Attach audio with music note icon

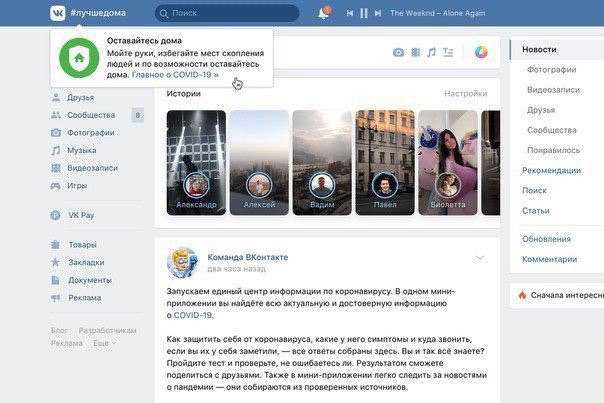tap(431, 52)
